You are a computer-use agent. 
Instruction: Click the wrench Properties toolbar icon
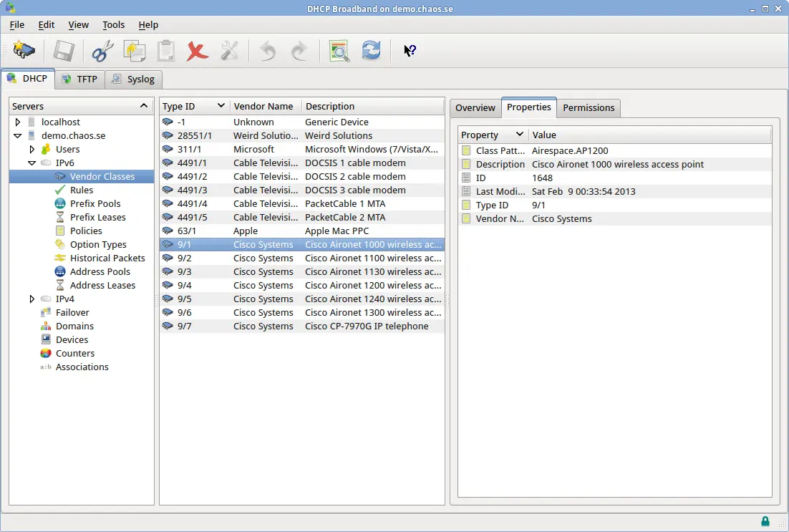(x=229, y=51)
